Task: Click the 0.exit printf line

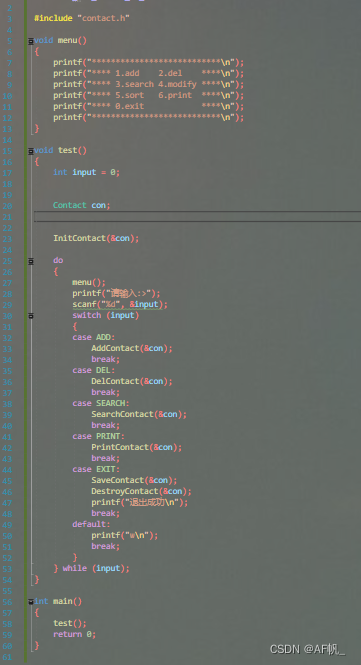Action: click(148, 106)
